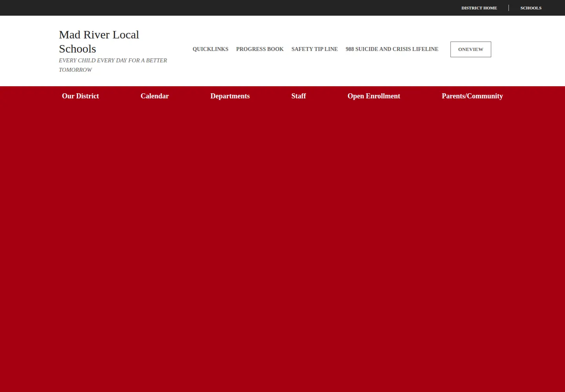Open the Our District menu
Screen dimensions: 565x392
click(x=80, y=96)
